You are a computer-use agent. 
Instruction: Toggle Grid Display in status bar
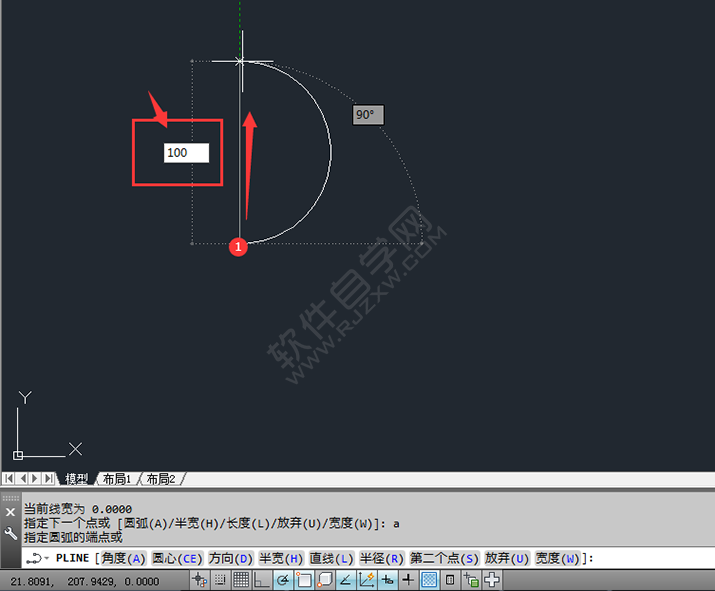[x=241, y=580]
